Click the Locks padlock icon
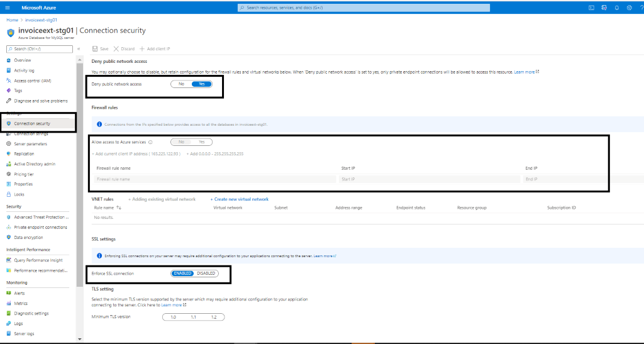This screenshot has width=644, height=344. [9, 194]
